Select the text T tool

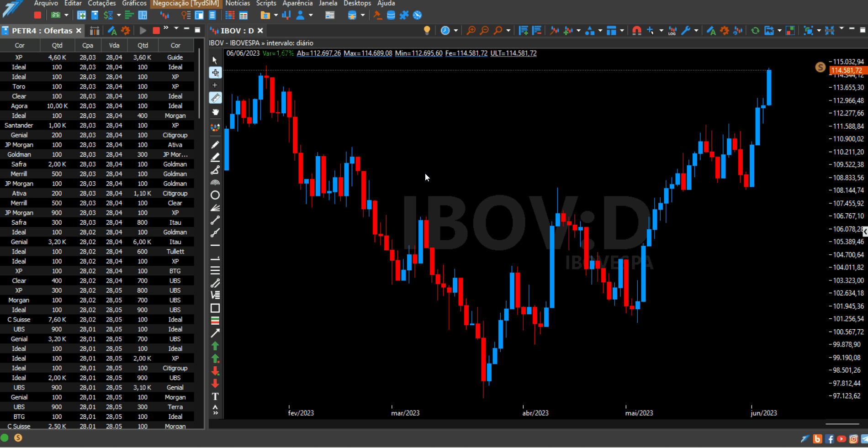[215, 396]
